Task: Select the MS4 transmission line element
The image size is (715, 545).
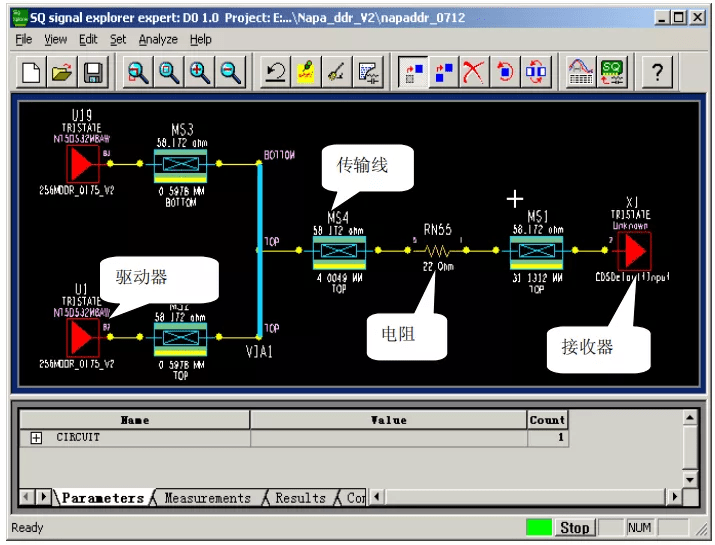Action: click(x=339, y=251)
